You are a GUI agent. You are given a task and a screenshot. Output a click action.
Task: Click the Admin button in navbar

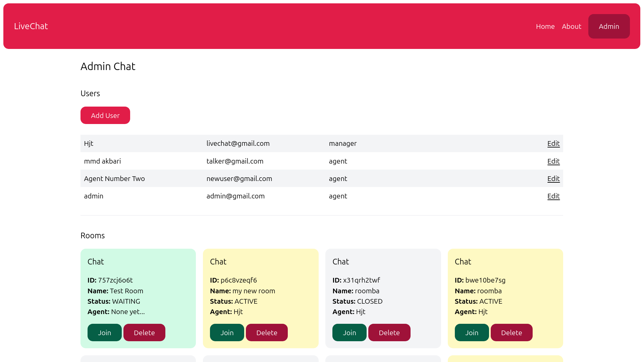(609, 26)
